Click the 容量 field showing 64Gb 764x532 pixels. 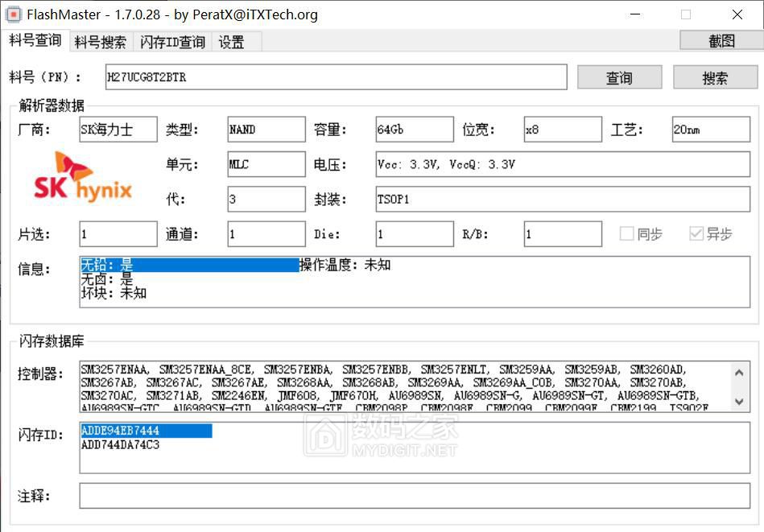pos(413,129)
